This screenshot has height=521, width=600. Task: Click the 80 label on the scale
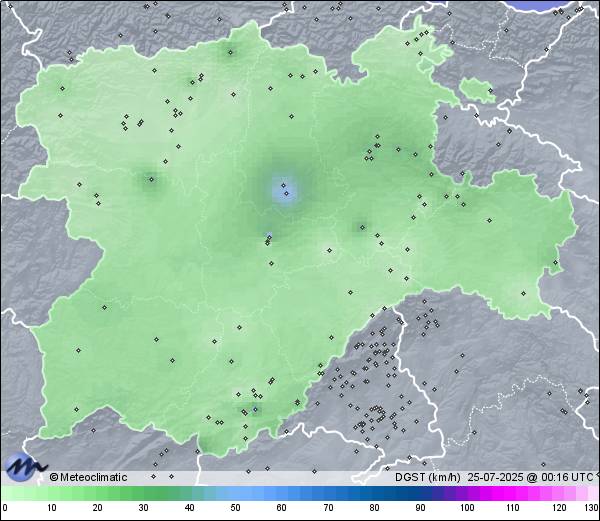pos(375,508)
